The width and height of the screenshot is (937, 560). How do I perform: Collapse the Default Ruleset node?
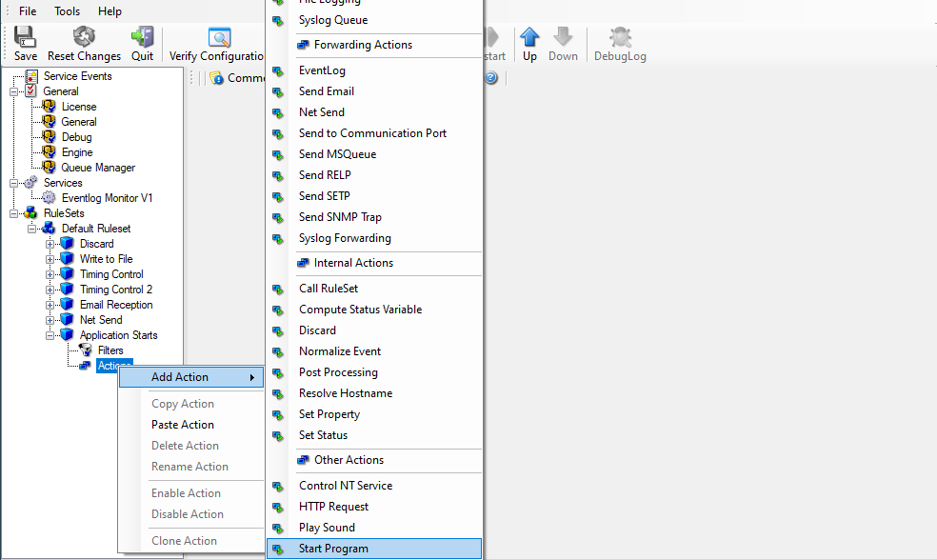pos(32,229)
